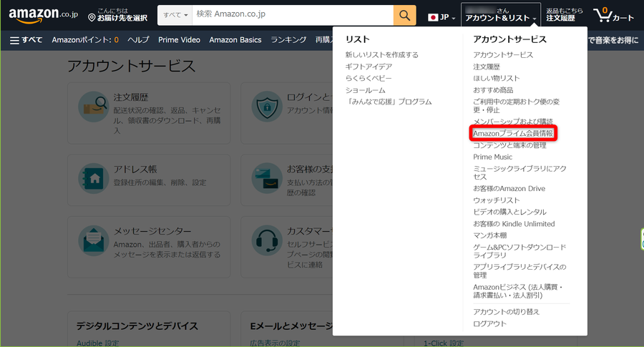Select 新しいリストを作成する

pos(382,54)
